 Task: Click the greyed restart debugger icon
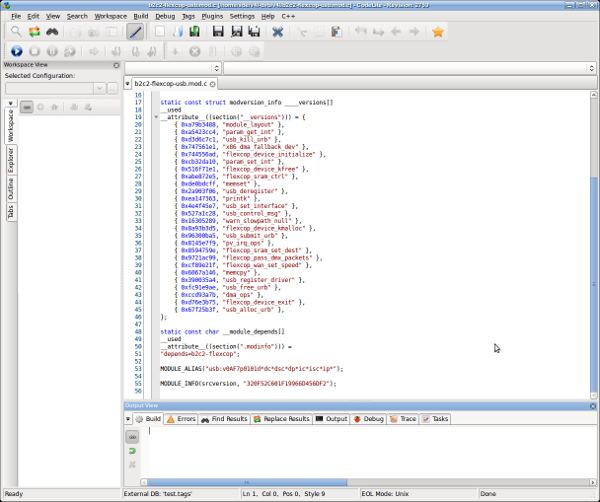(x=70, y=51)
